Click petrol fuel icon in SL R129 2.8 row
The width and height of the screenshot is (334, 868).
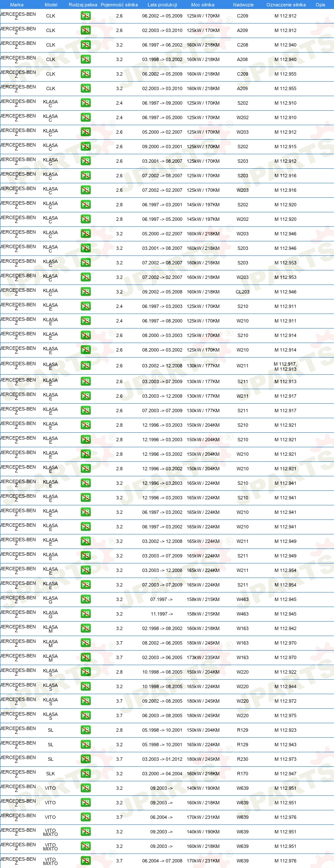coord(86,730)
